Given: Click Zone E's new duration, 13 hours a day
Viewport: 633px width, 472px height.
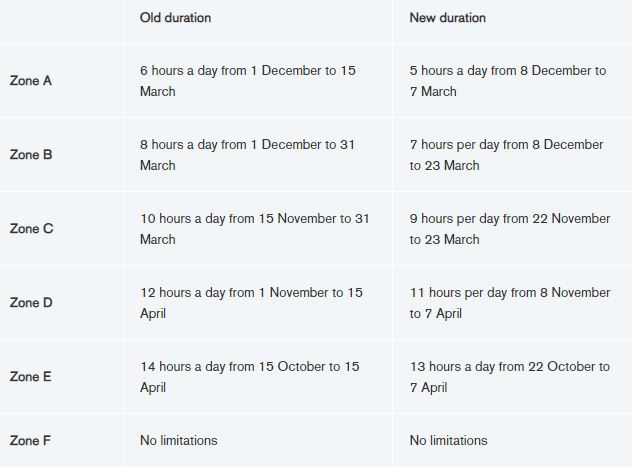Looking at the screenshot, I should click(509, 377).
